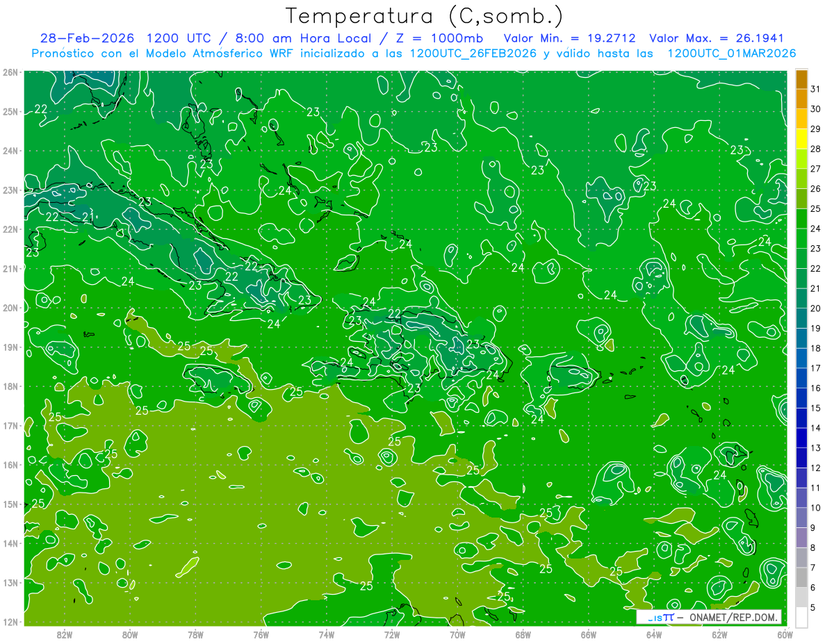Click the color scale label "18"

pos(816,348)
